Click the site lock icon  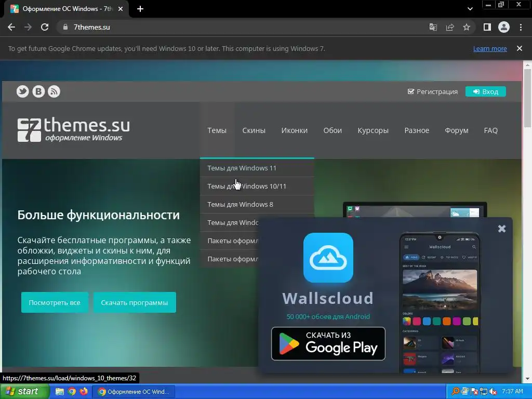pos(65,27)
